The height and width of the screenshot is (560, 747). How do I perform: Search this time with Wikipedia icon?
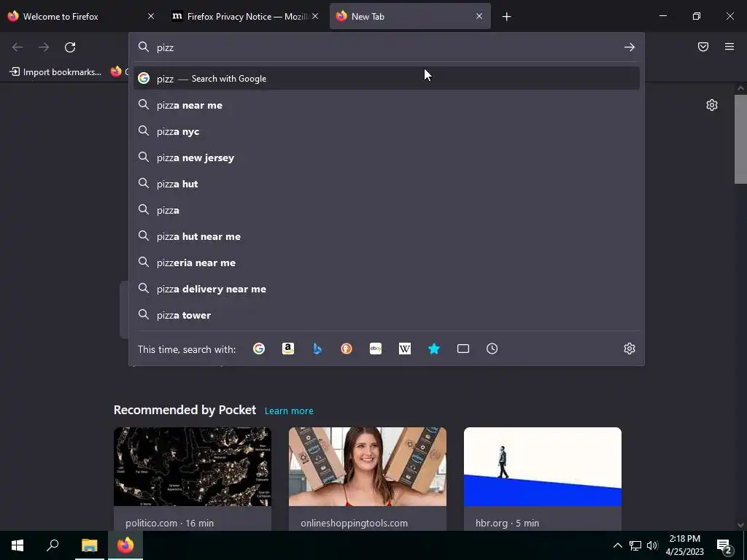click(x=404, y=349)
